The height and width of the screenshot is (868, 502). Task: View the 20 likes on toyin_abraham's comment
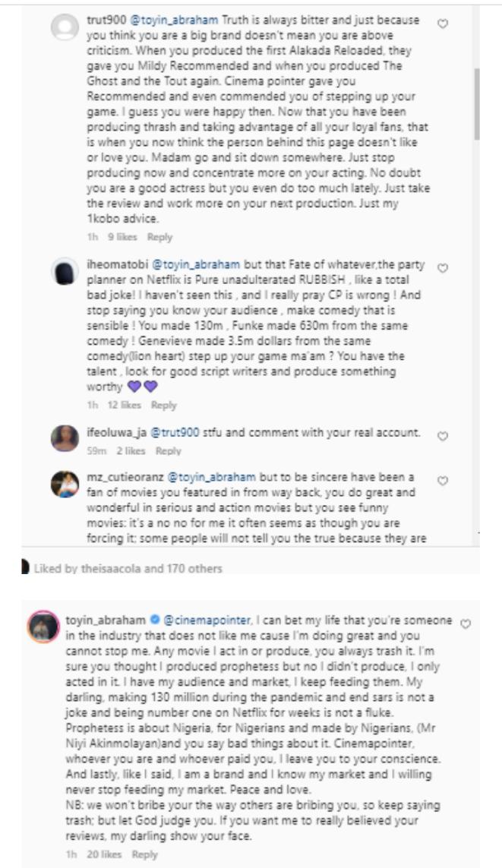pos(105,854)
